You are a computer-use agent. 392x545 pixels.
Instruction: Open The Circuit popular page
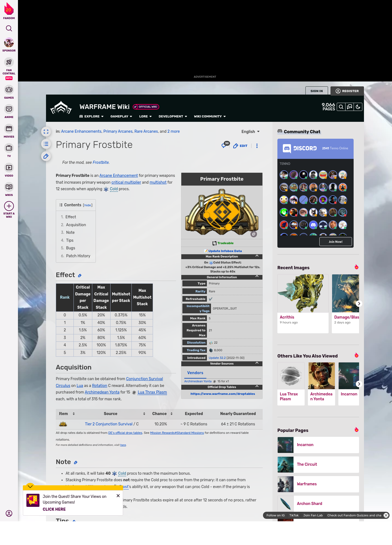pos(318,465)
